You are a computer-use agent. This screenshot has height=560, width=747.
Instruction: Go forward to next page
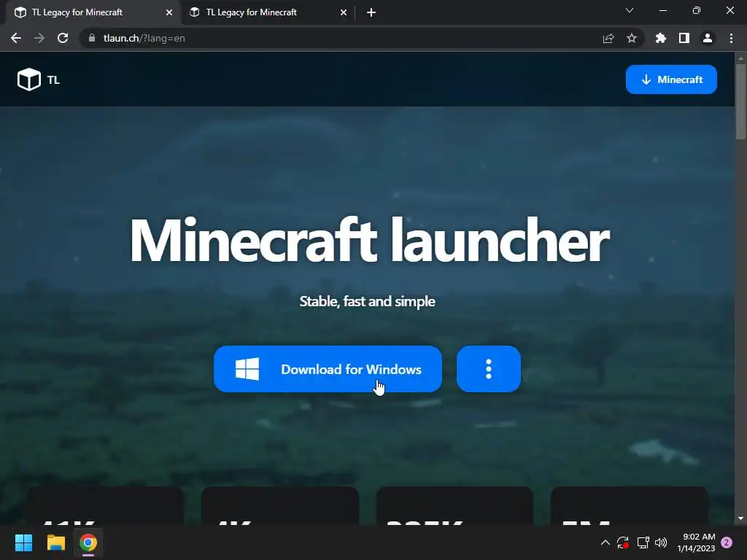[39, 38]
